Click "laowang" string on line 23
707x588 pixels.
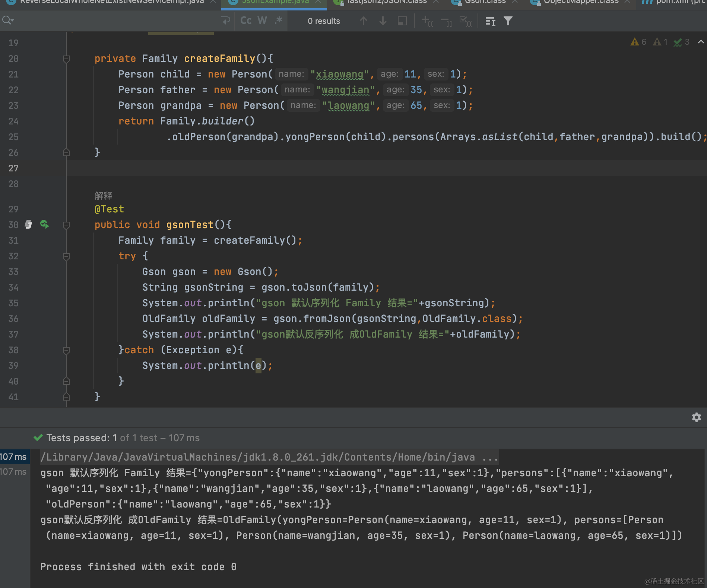pyautogui.click(x=348, y=105)
